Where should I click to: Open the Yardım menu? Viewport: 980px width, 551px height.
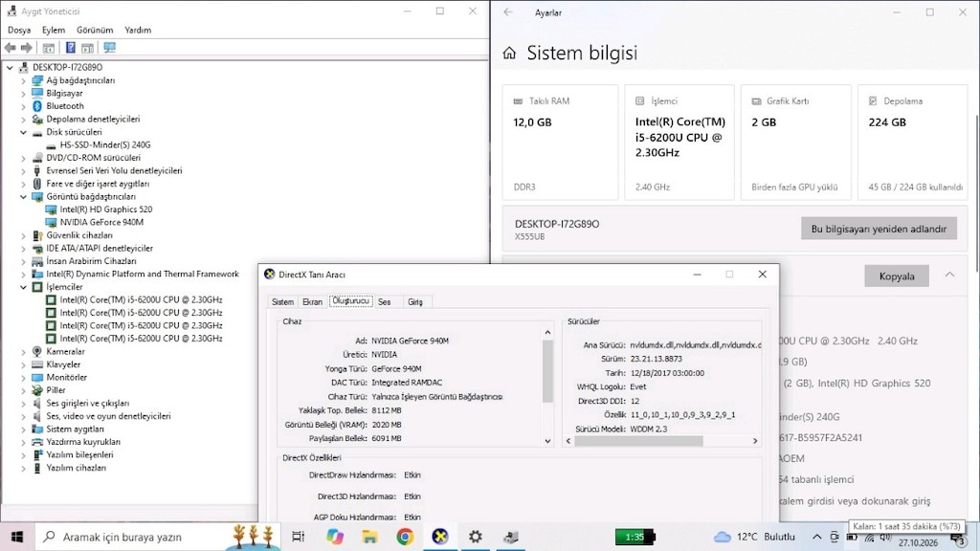pos(138,30)
